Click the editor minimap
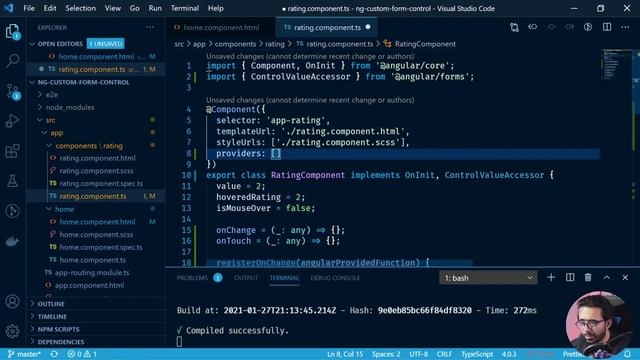 pos(618,65)
